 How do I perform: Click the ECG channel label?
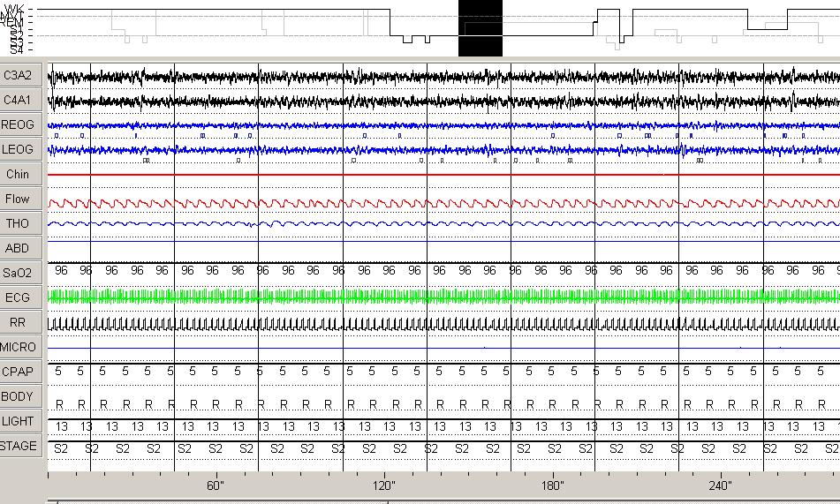[20, 297]
